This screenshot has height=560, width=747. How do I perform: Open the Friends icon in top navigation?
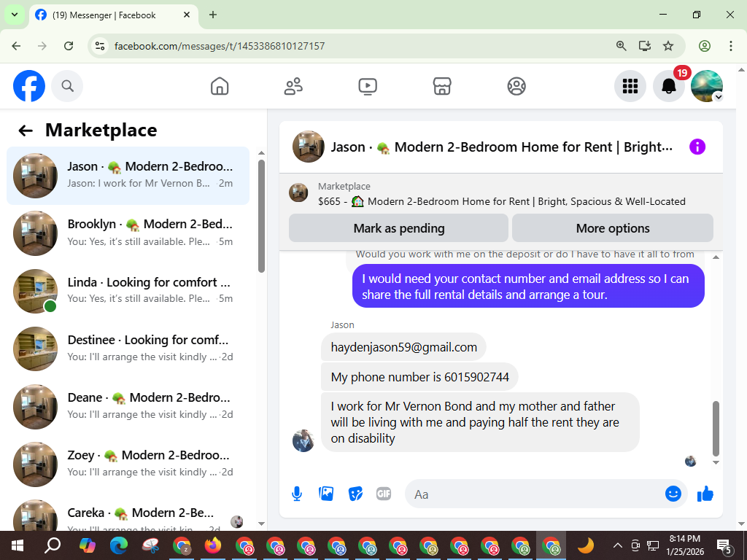293,86
